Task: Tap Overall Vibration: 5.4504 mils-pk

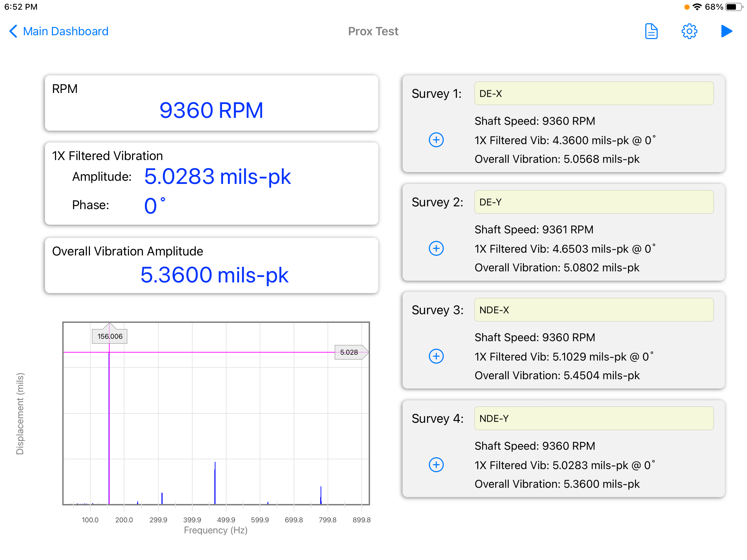Action: click(x=557, y=375)
